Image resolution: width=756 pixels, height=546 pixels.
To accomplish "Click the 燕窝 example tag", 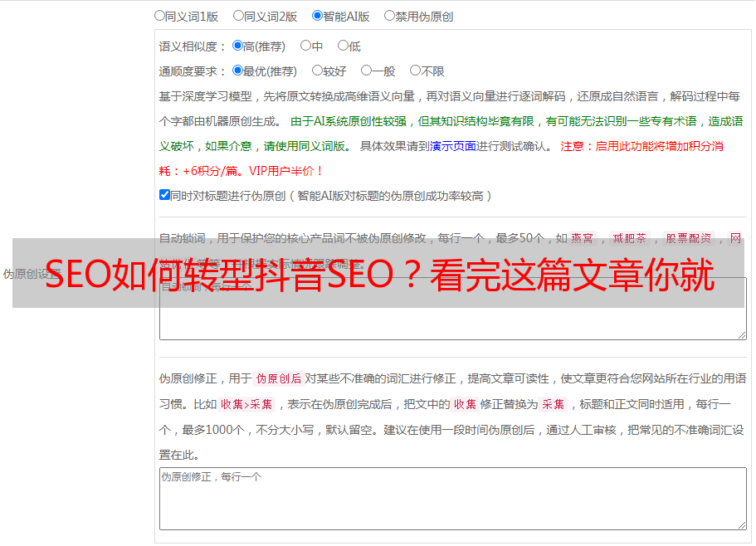I will pyautogui.click(x=582, y=238).
